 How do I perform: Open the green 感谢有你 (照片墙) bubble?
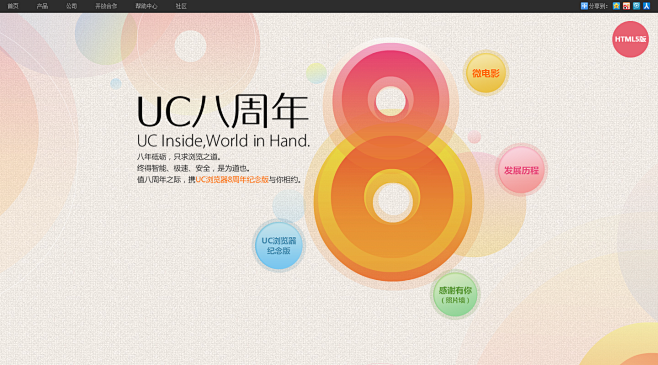click(455, 295)
